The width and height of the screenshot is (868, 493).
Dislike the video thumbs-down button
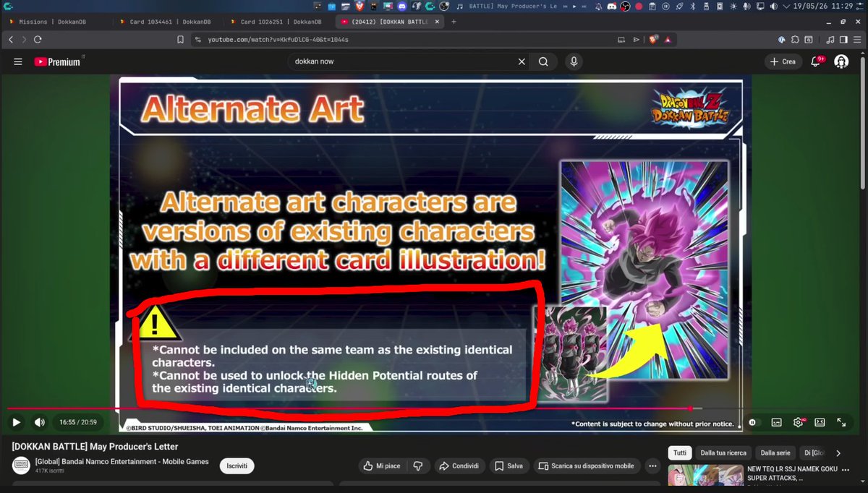417,466
